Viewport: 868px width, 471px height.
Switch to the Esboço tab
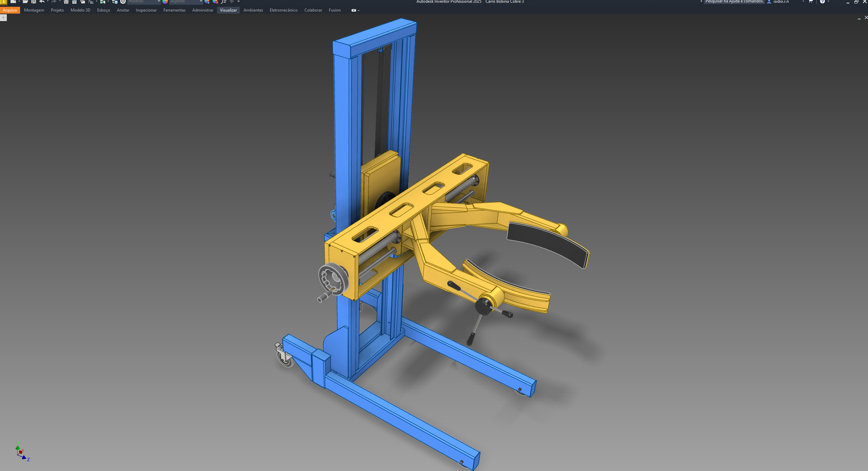104,10
